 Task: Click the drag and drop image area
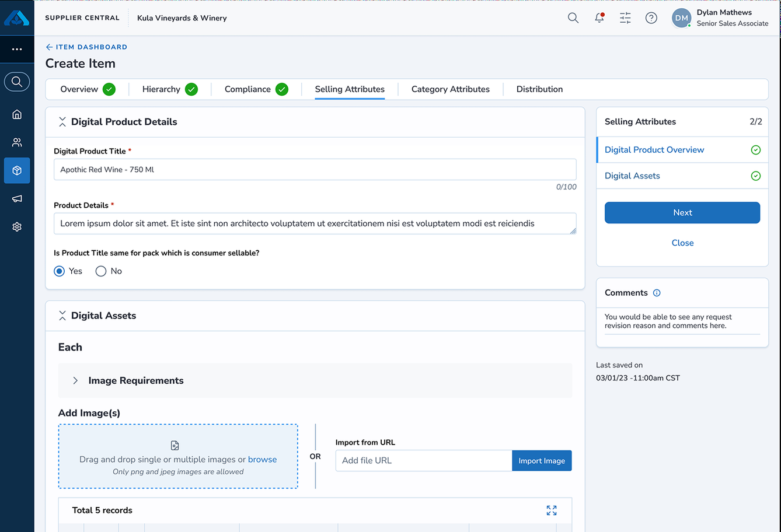178,456
